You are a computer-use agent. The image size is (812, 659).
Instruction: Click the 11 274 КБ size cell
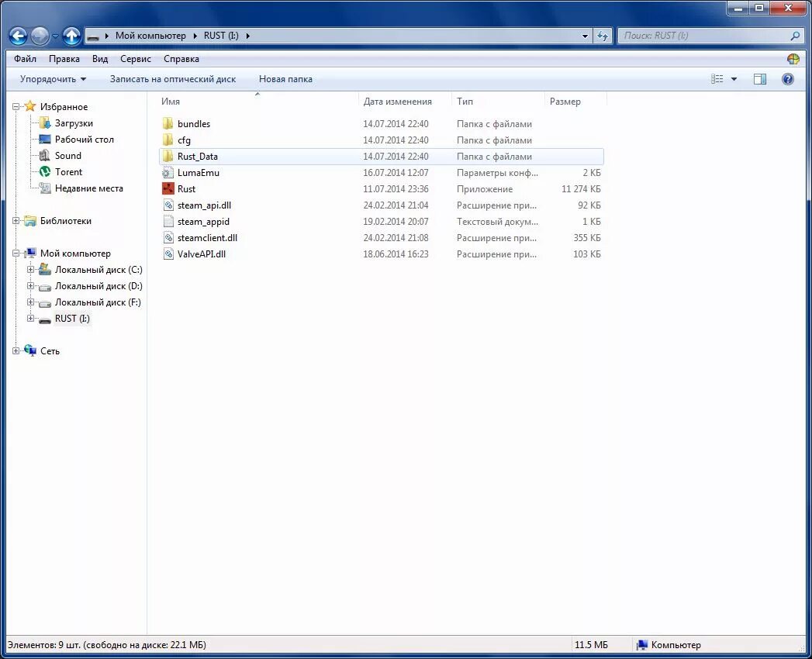pyautogui.click(x=581, y=189)
